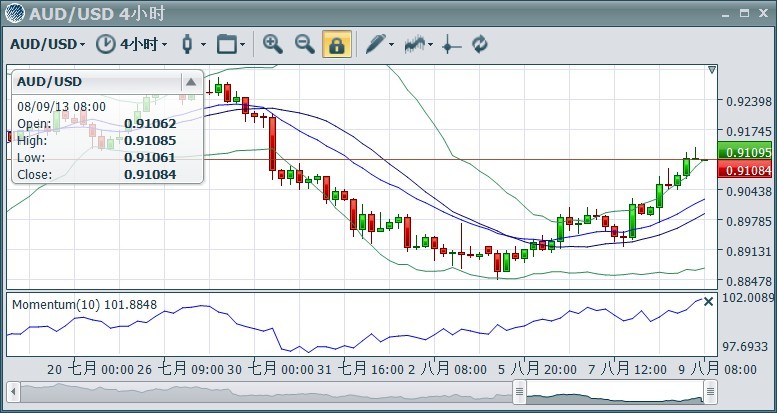Maximize the AUD/USD chart window
Viewport: 777px width, 413px height.
click(x=744, y=13)
